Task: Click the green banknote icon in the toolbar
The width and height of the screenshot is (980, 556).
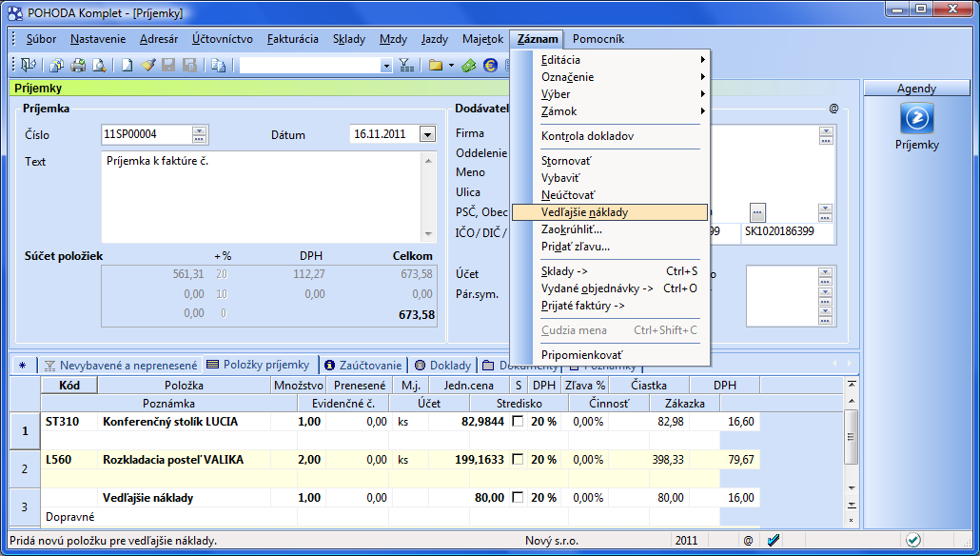Action: pyautogui.click(x=469, y=65)
